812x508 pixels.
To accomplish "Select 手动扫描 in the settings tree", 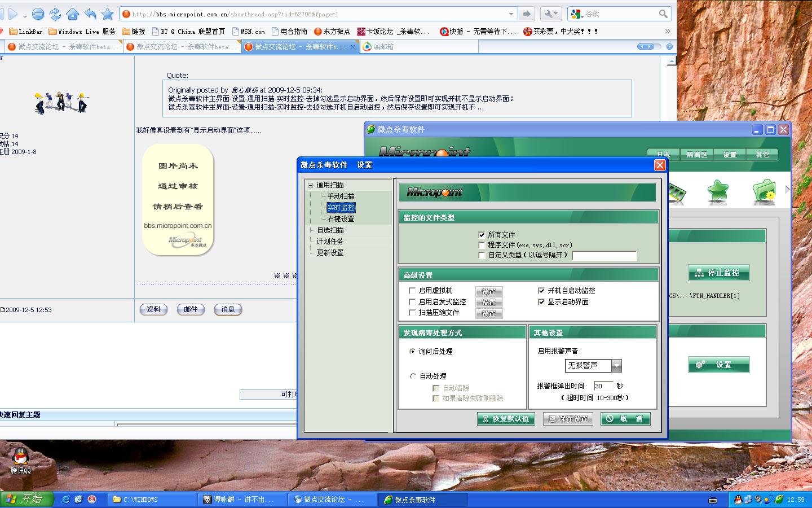I will 341,196.
